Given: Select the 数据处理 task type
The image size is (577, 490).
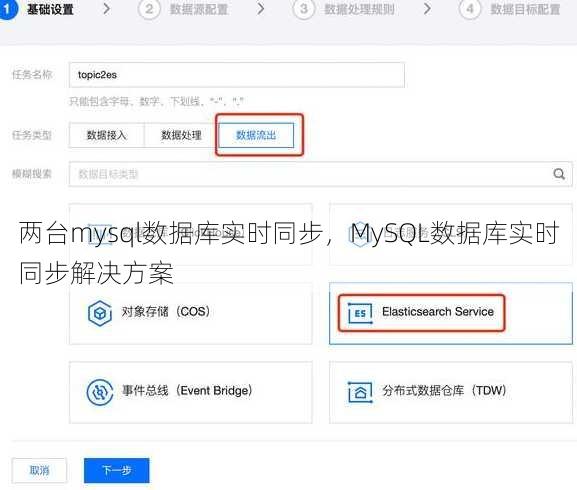Looking at the screenshot, I should (x=181, y=135).
